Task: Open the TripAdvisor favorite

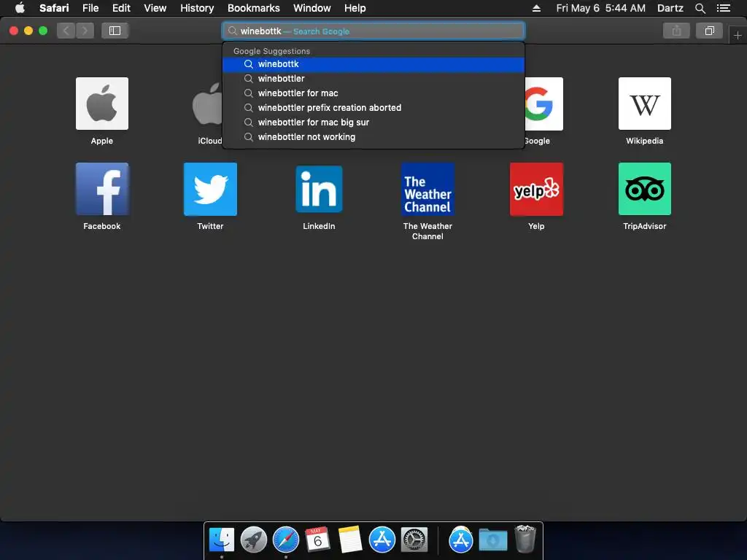Action: tap(645, 189)
